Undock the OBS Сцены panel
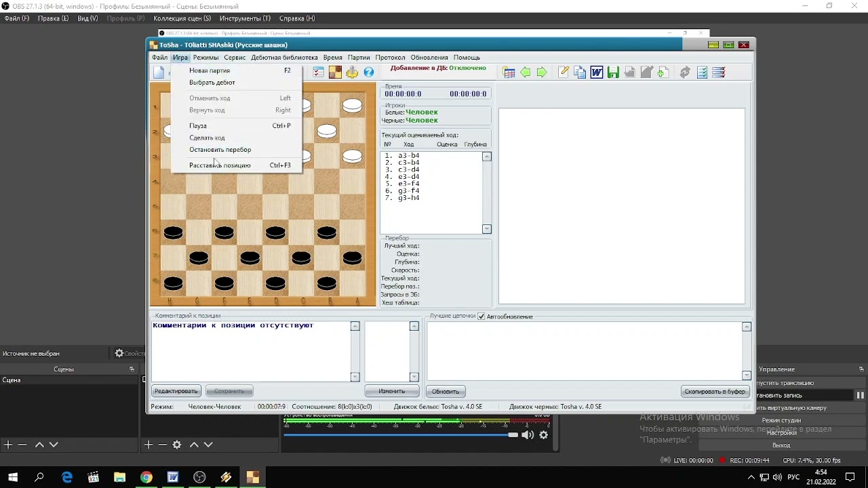Image resolution: width=868 pixels, height=488 pixels. (x=132, y=369)
